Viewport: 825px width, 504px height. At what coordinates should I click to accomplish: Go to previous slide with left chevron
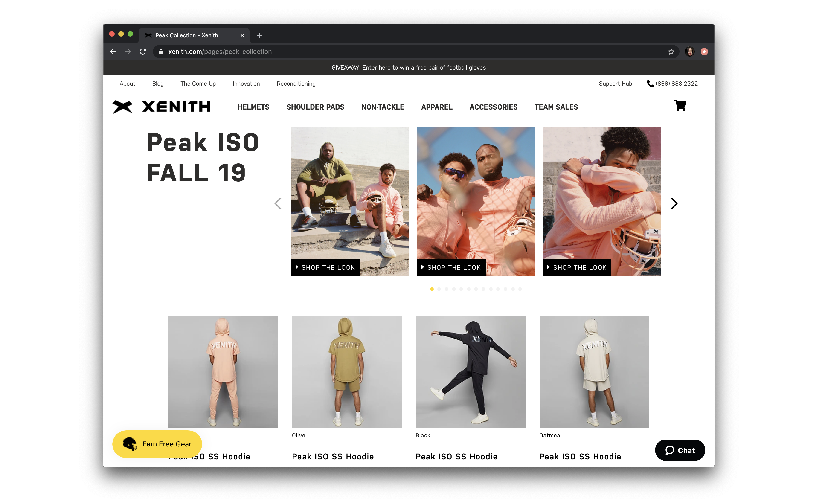(278, 203)
